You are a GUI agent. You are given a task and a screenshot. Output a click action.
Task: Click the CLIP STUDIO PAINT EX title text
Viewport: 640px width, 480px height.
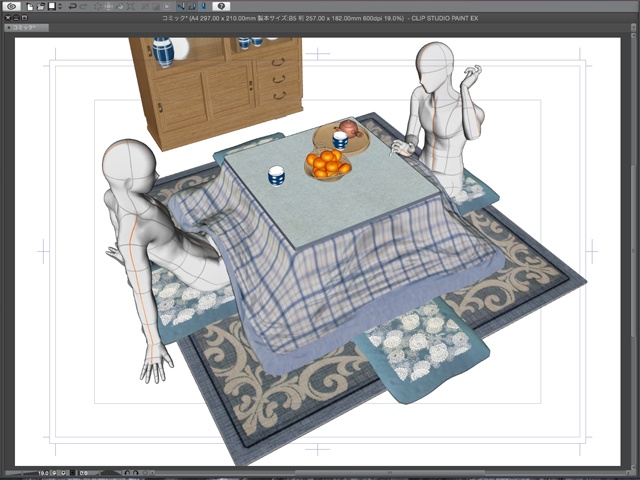(x=445, y=18)
